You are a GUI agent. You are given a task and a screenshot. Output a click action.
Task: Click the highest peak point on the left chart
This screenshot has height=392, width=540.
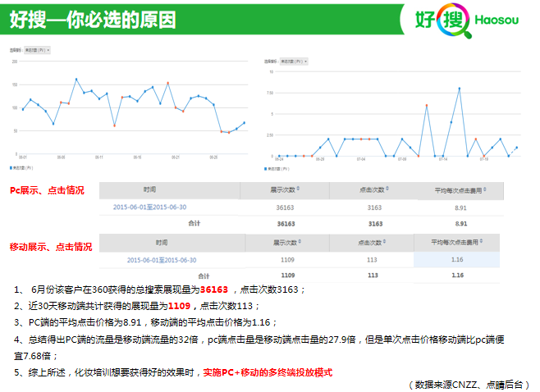click(76, 80)
